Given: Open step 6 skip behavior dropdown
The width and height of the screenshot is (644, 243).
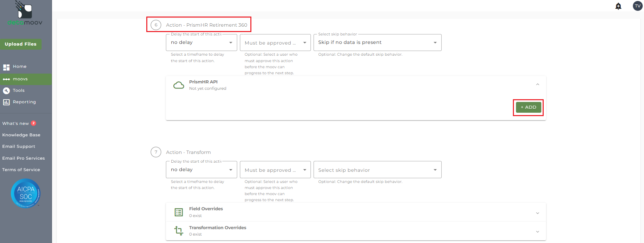Looking at the screenshot, I should tap(377, 43).
